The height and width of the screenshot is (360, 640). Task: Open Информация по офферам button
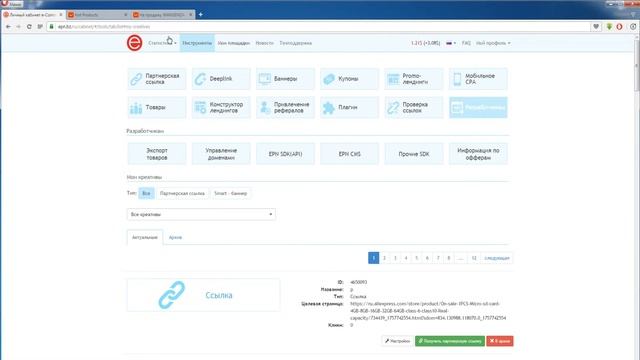tap(478, 154)
